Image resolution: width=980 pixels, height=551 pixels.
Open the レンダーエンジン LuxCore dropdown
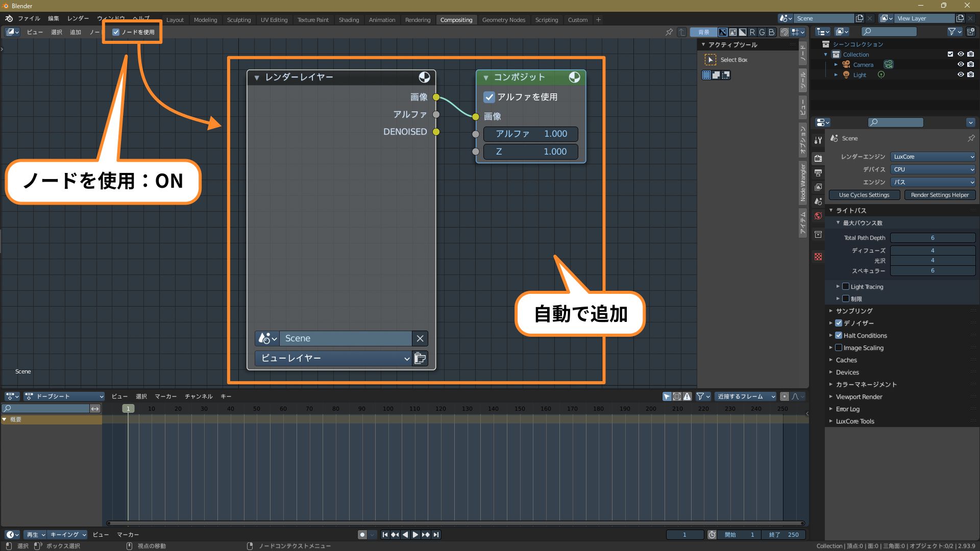(933, 157)
